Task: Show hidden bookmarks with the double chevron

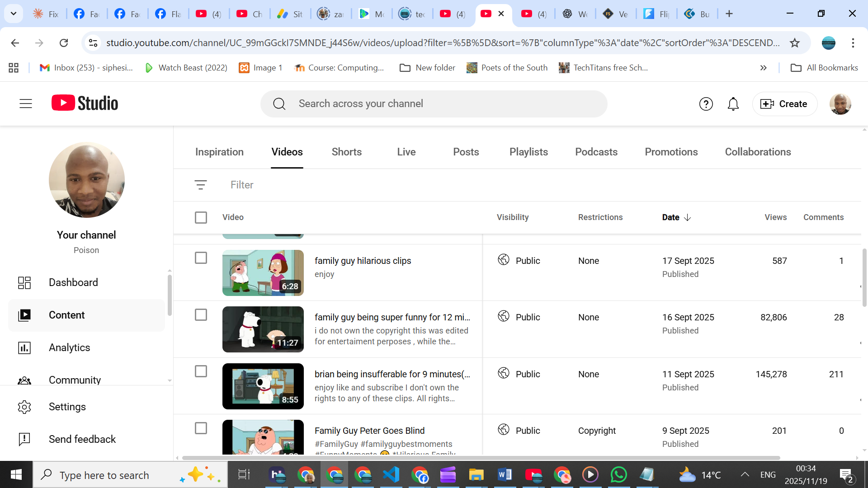Action: click(763, 68)
